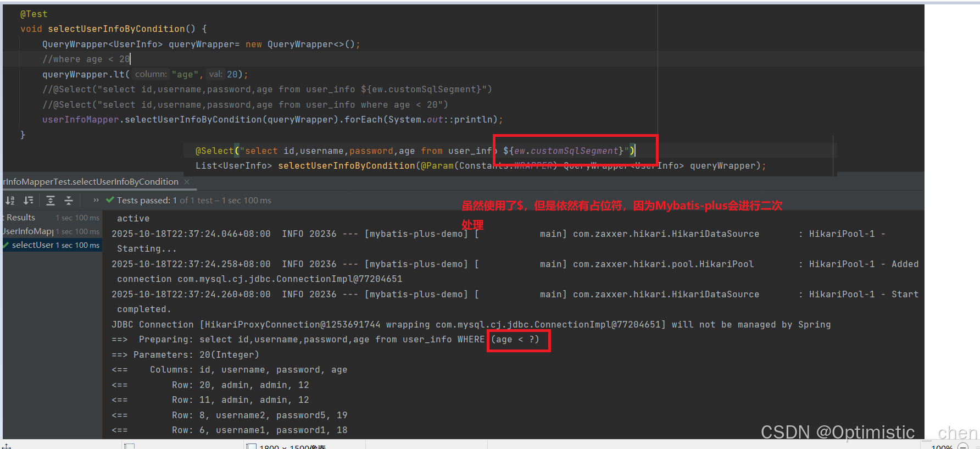Viewport: 980px width, 449px height.
Task: Click the Row: 20, admin, admin, 12 line
Action: [x=210, y=385]
